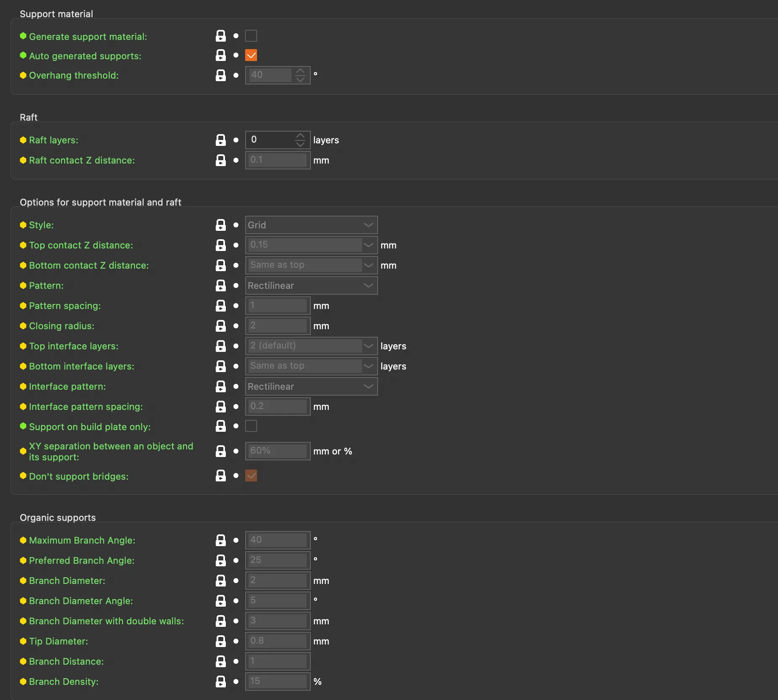Open the Pattern dropdown showing Rectilinear
This screenshot has height=700, width=778.
311,285
